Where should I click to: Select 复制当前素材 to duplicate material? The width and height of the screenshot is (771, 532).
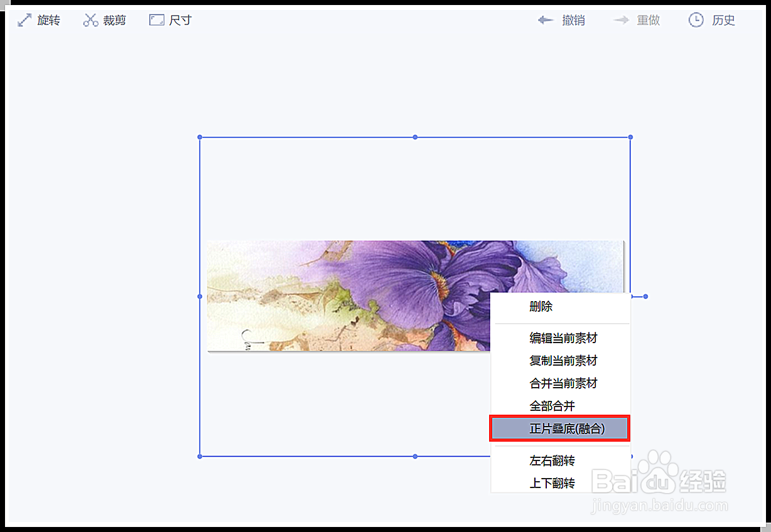coord(563,361)
